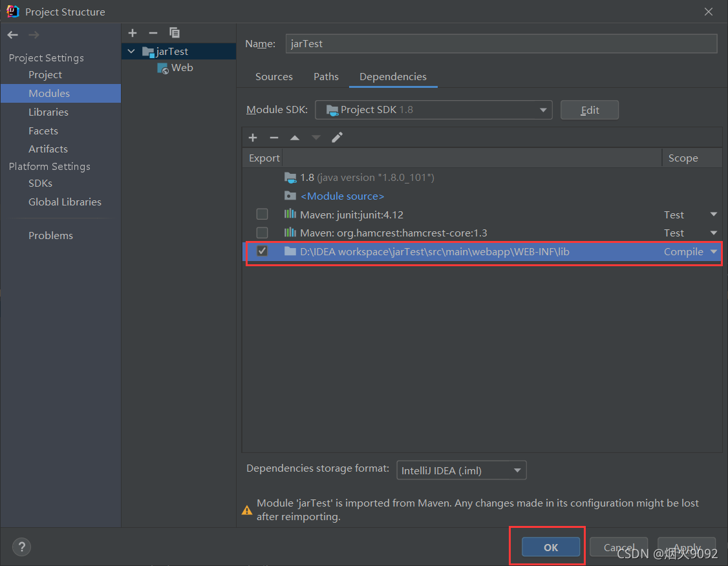Open Dependencies storage format dropdown

462,470
